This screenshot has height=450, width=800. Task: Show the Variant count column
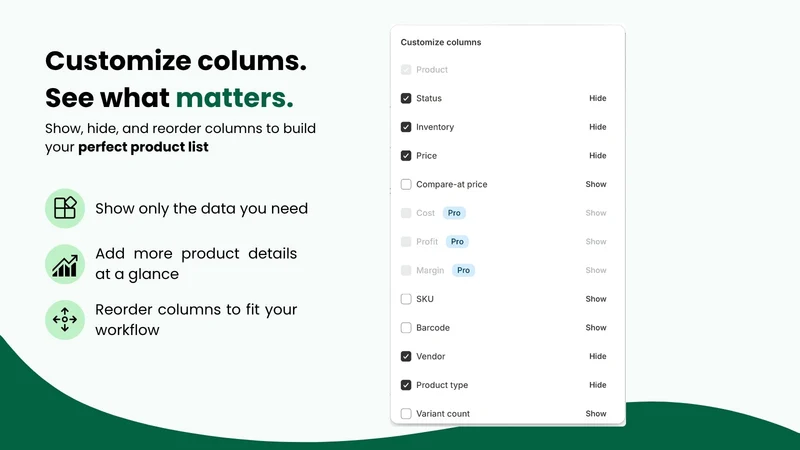click(x=596, y=413)
